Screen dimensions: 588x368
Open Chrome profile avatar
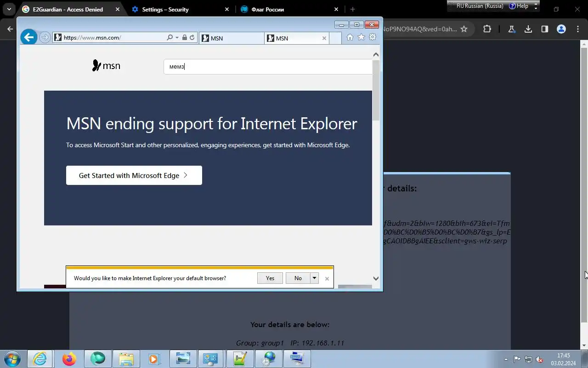point(561,29)
